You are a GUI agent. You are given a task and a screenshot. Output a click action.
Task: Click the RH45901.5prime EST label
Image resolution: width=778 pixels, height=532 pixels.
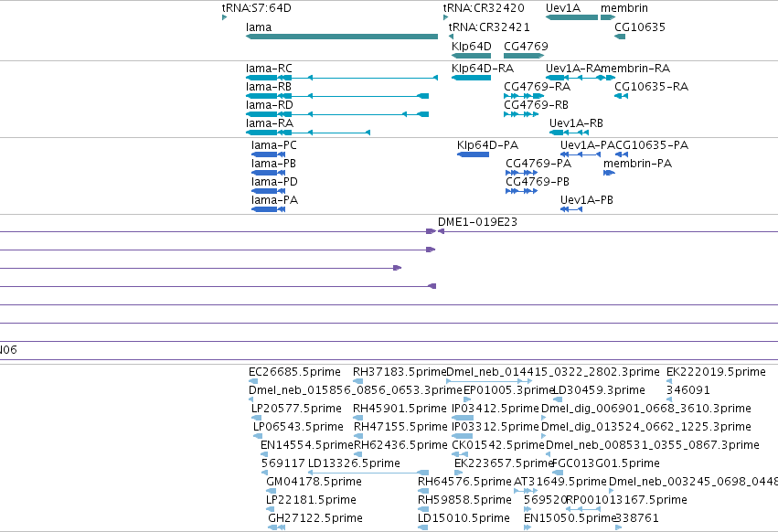tap(400, 409)
